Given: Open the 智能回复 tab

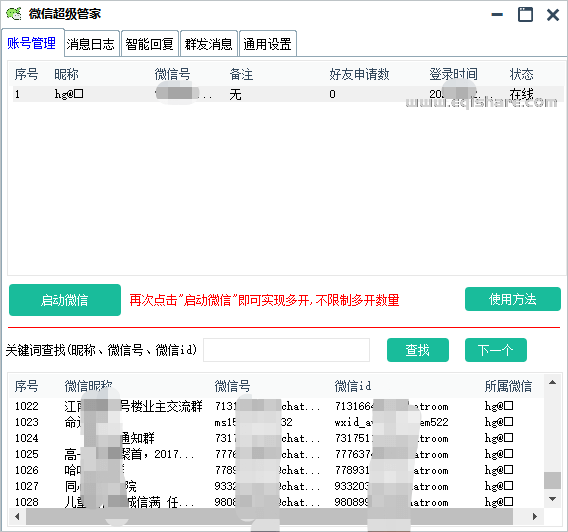Looking at the screenshot, I should 149,44.
